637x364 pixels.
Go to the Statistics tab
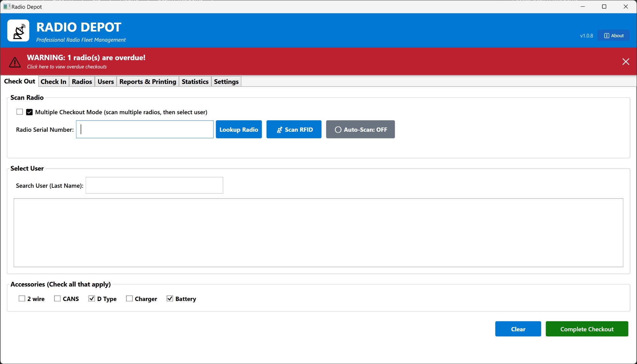click(x=195, y=82)
